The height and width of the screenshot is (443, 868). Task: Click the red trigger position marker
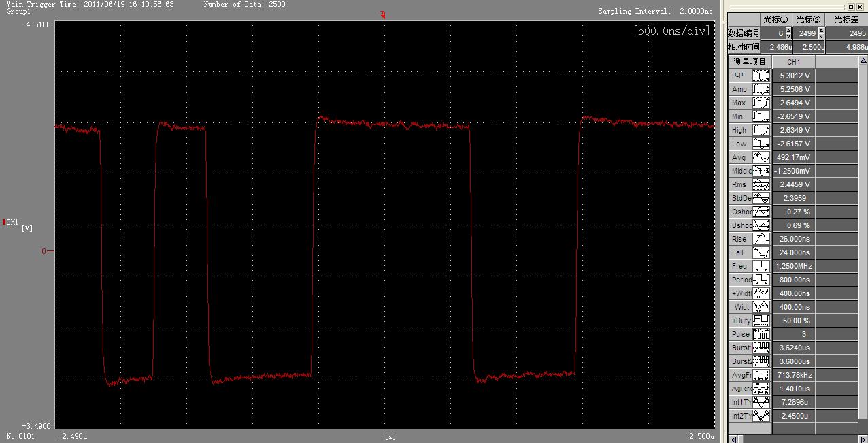(x=383, y=15)
